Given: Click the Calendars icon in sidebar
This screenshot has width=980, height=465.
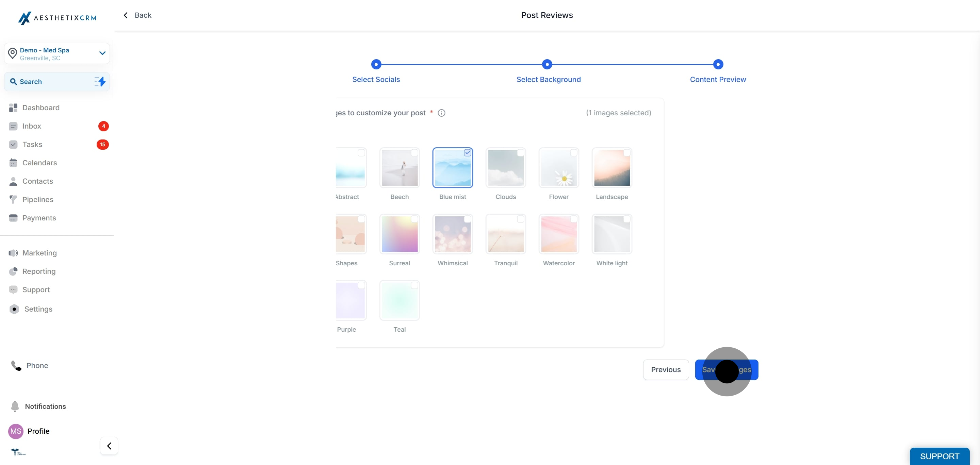Looking at the screenshot, I should click(x=13, y=163).
